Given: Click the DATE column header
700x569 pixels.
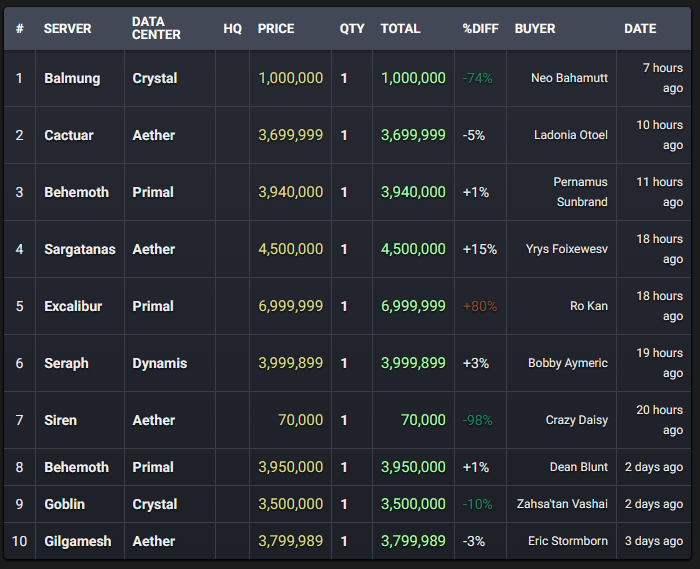Looking at the screenshot, I should tap(640, 29).
